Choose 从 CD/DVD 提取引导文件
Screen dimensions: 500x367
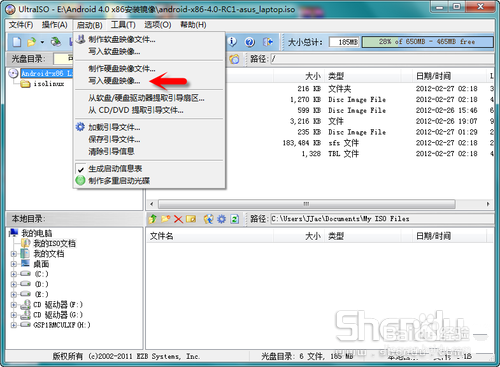[149, 110]
